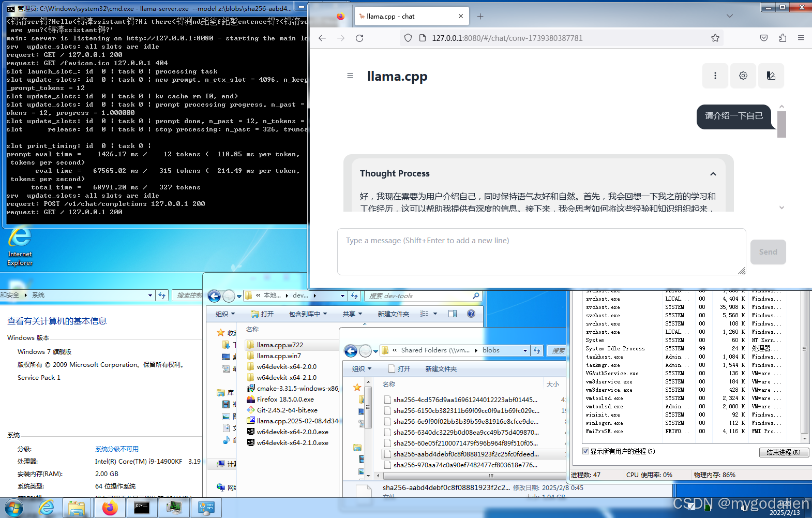Open Windows Explorer from taskbar

point(77,508)
